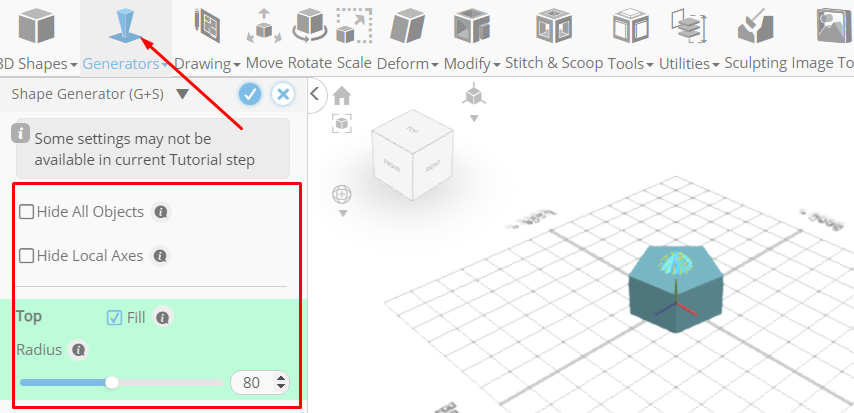Activate the Move tool icon
Screen dimensions: 854x413
pos(264,26)
